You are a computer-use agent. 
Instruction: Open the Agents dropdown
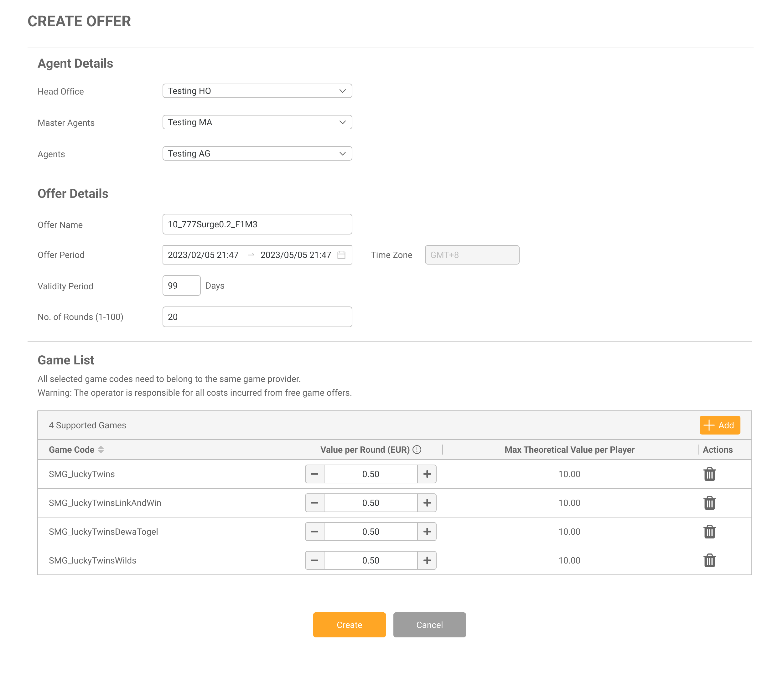click(257, 153)
